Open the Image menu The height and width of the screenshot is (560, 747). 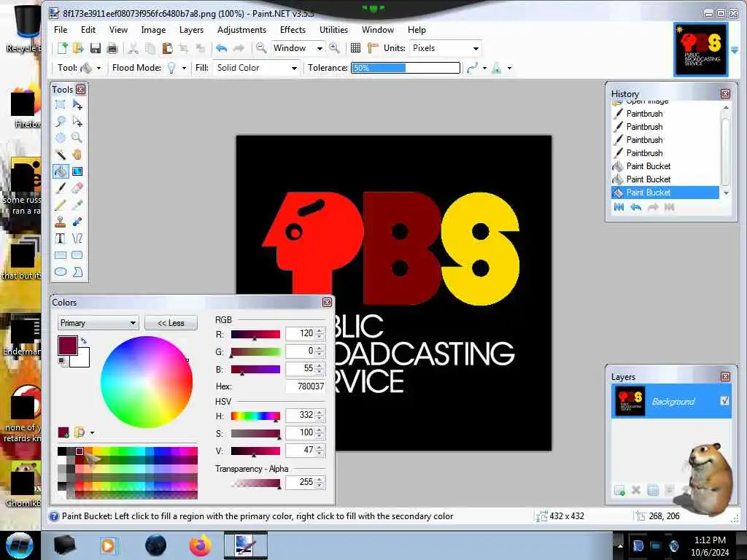click(x=153, y=29)
